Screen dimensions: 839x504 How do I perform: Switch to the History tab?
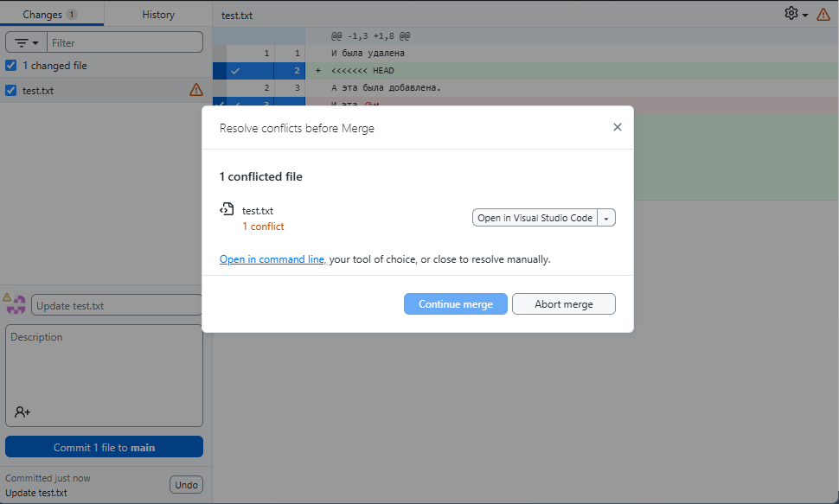click(x=158, y=15)
